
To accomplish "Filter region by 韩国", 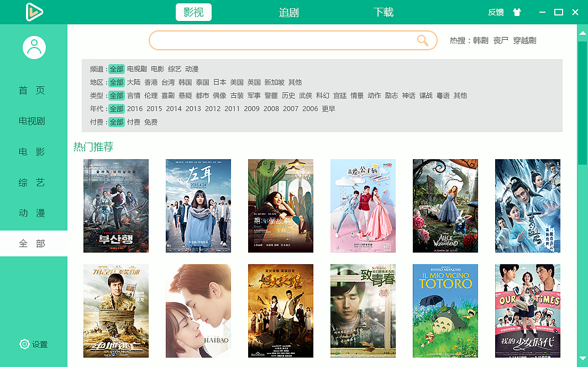I will click(185, 82).
